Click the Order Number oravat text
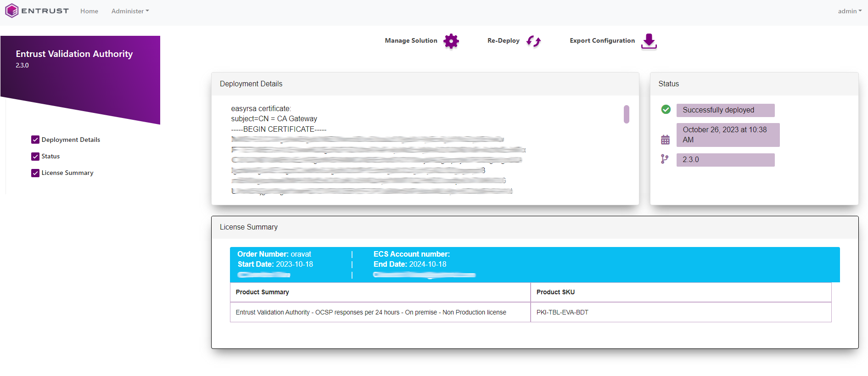The width and height of the screenshot is (868, 376). [274, 254]
